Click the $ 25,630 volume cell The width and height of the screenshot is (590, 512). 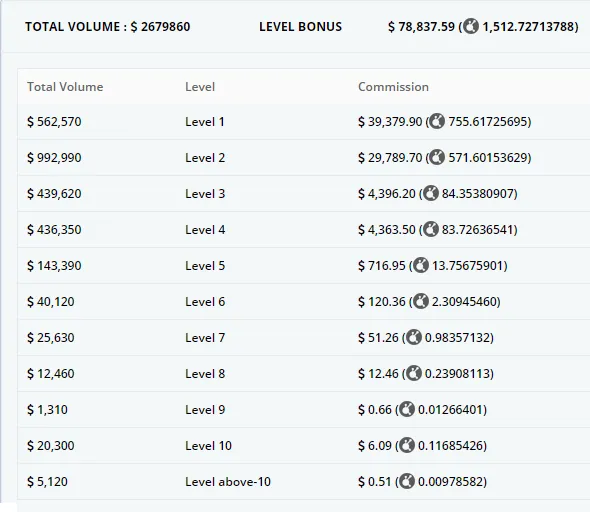pos(51,337)
